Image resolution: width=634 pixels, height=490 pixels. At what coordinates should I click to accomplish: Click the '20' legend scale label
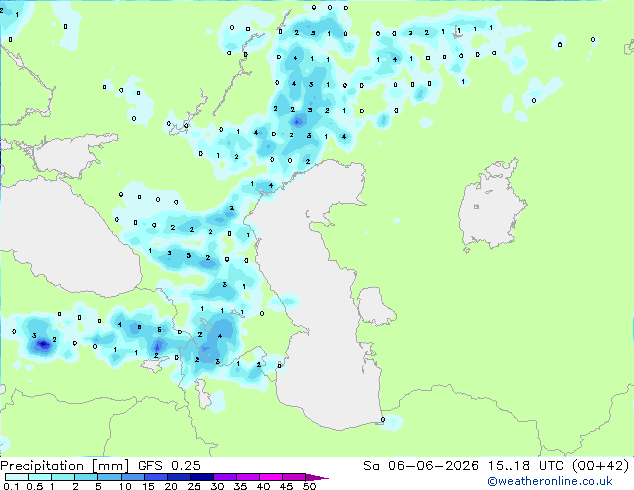click(x=171, y=486)
